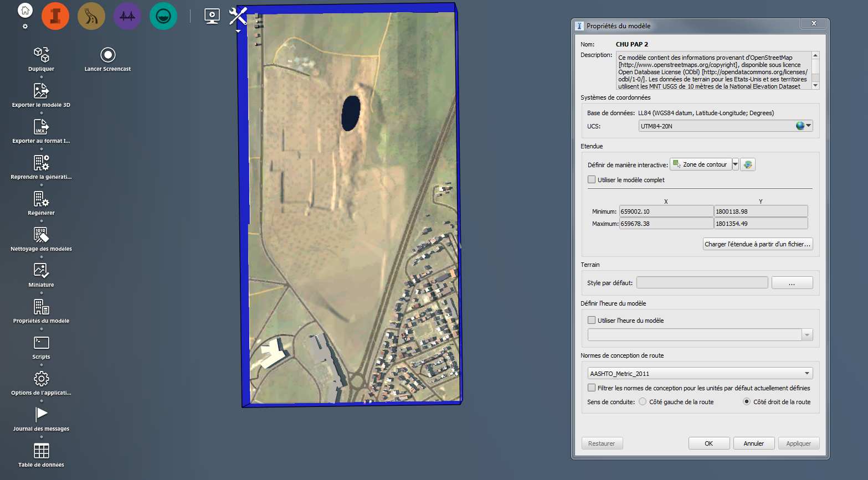Screen dimensions: 868x480
Task: Select the Côté gauche de la route radio button
Action: click(642, 401)
